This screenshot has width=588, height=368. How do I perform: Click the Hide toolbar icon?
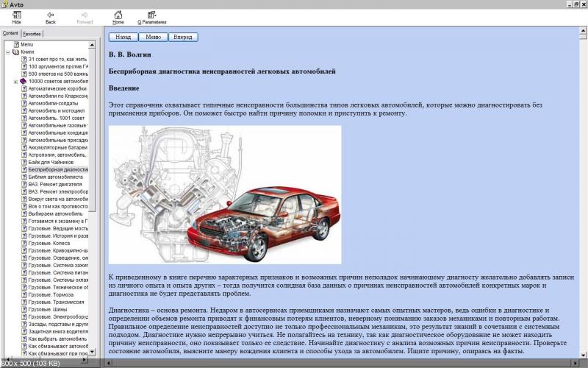point(16,15)
